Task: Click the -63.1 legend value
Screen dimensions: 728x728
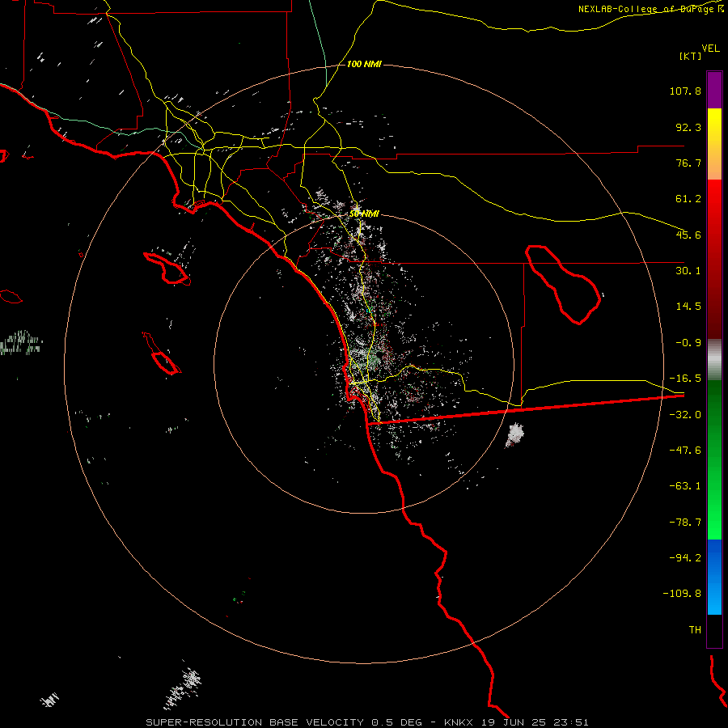Action: [685, 486]
